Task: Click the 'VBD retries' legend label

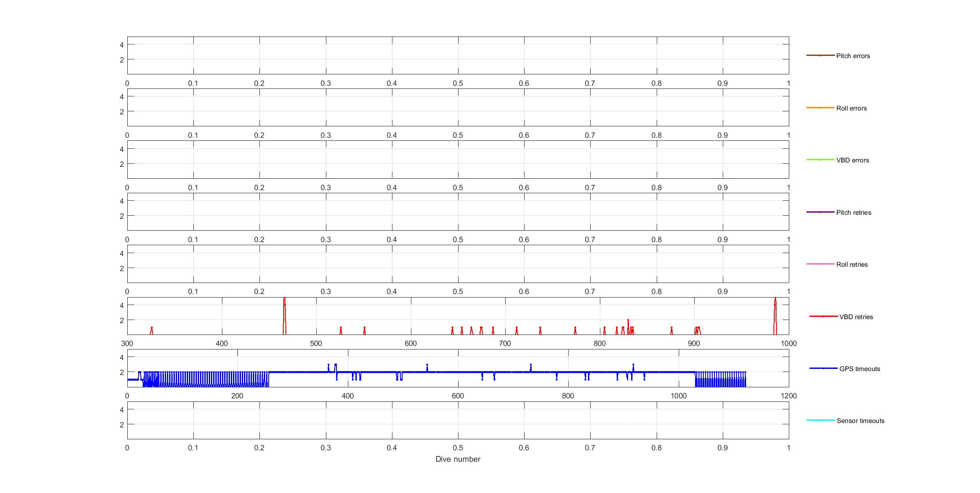Action: (856, 317)
